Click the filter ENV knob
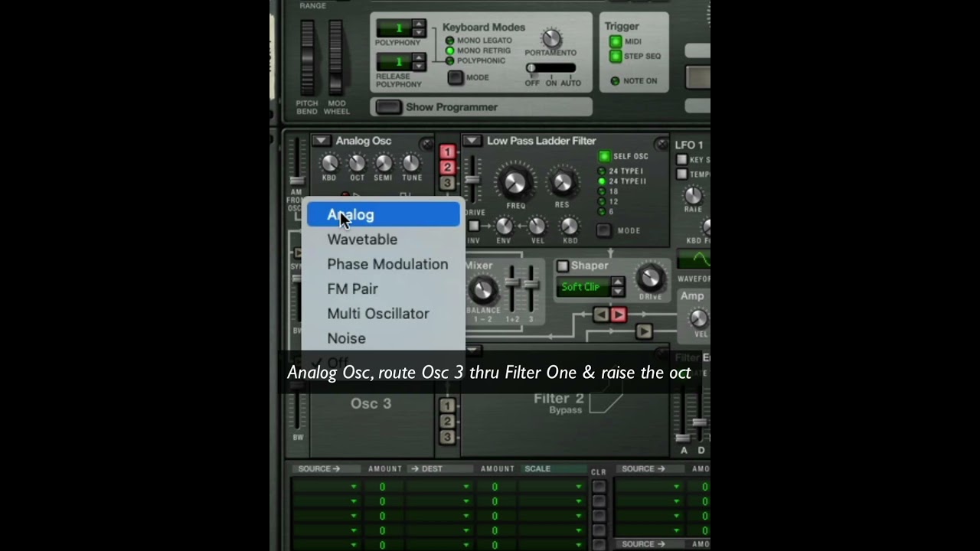The width and height of the screenshot is (980, 551). tap(504, 226)
